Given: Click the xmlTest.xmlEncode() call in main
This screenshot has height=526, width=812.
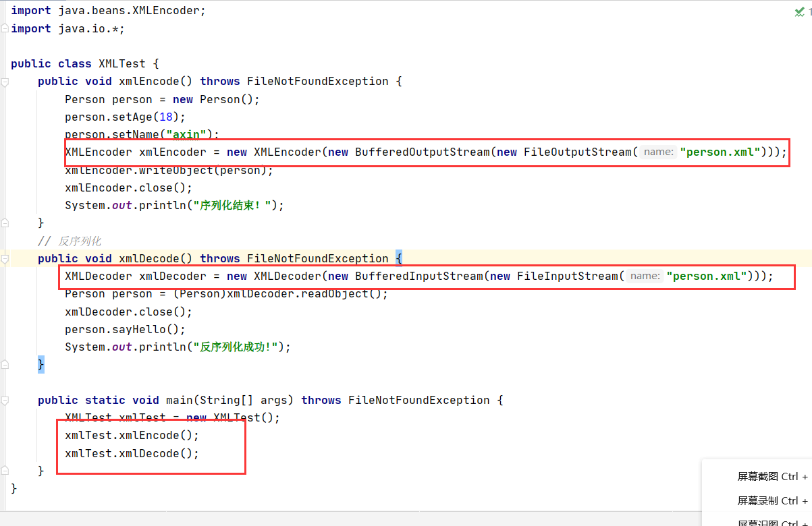Looking at the screenshot, I should tap(130, 435).
